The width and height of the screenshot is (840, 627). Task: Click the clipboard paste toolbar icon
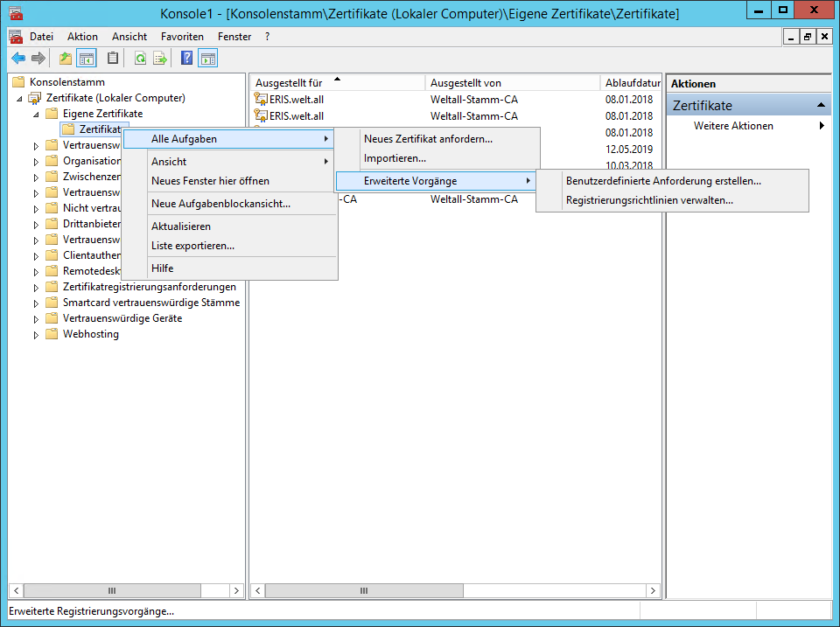[x=113, y=58]
